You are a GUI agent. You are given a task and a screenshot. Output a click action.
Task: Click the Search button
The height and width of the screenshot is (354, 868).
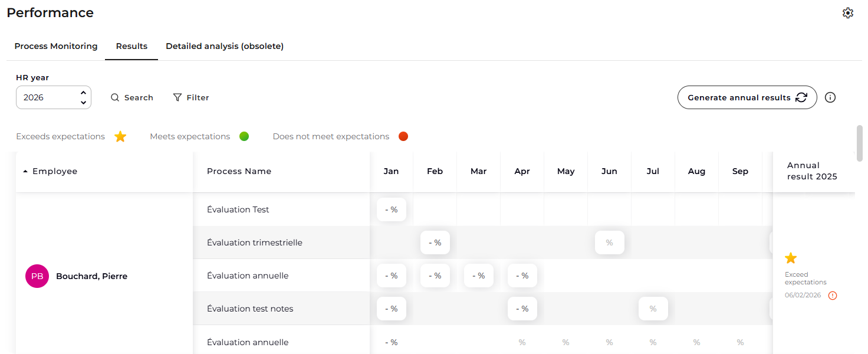click(x=132, y=97)
